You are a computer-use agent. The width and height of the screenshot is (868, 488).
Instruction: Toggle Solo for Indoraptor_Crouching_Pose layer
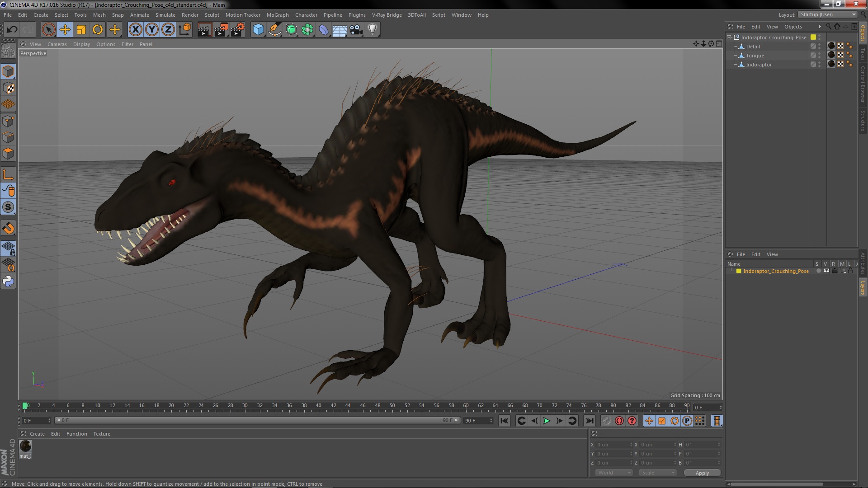point(818,271)
